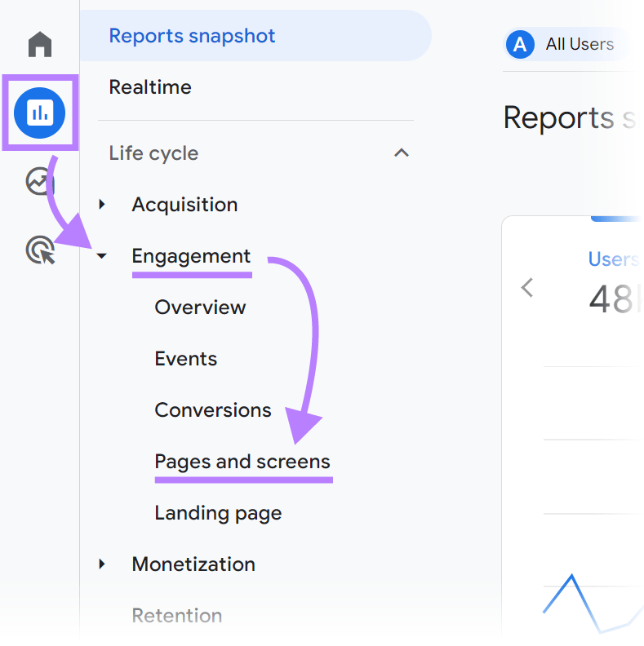The width and height of the screenshot is (644, 646).
Task: Open Pages and screens report
Action: 242,462
